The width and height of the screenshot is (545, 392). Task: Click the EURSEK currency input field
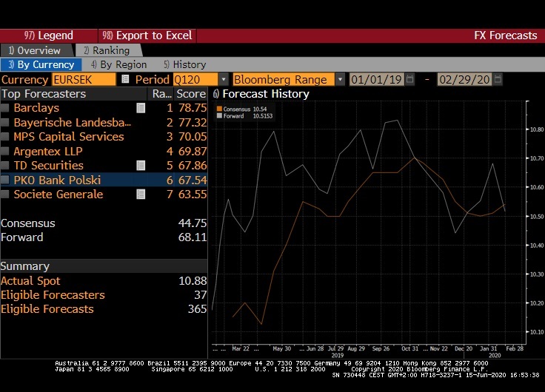coord(84,79)
